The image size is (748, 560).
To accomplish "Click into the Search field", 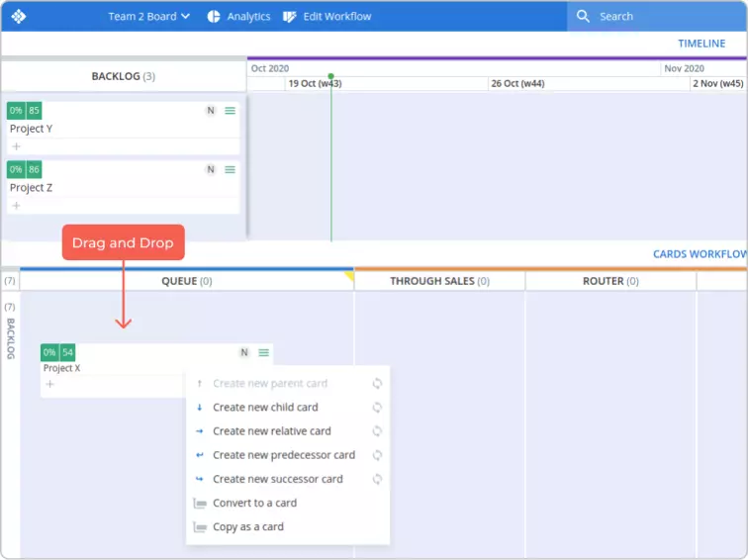I will pyautogui.click(x=663, y=16).
